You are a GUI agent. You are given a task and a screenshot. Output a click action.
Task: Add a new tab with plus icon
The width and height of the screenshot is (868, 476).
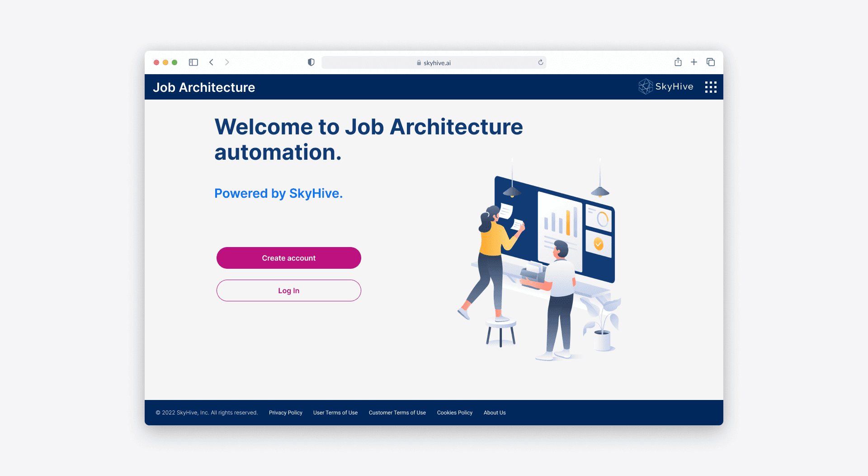[x=694, y=62]
